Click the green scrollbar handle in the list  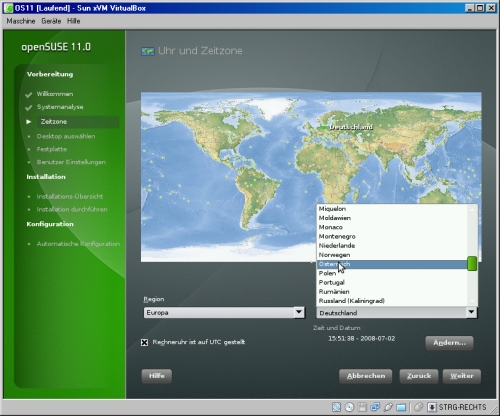(x=472, y=264)
